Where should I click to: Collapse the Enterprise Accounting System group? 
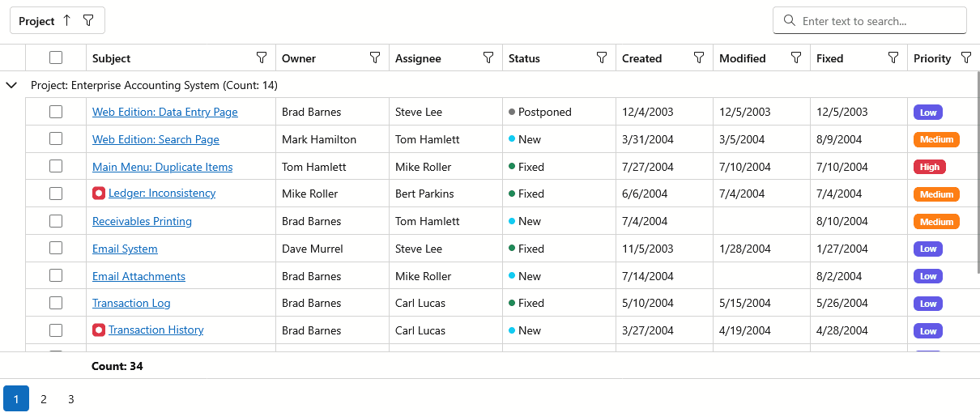pos(11,85)
